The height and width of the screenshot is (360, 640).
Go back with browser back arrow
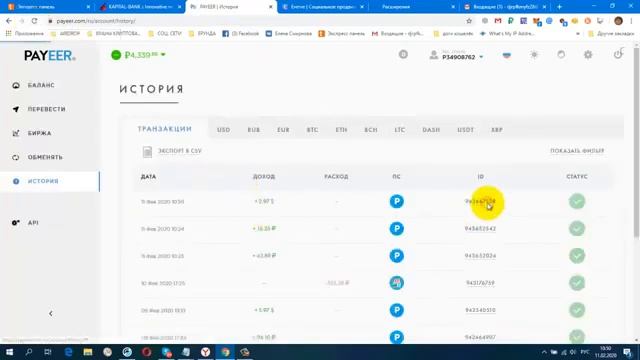tap(9, 21)
